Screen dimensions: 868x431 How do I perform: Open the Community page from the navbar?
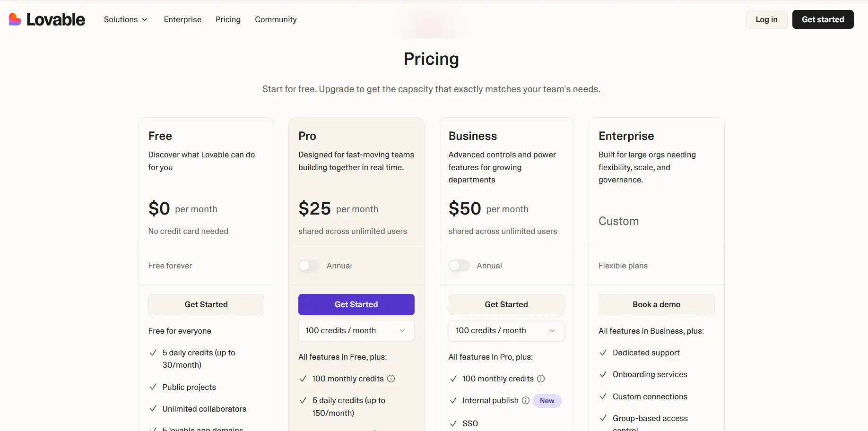pyautogui.click(x=276, y=19)
